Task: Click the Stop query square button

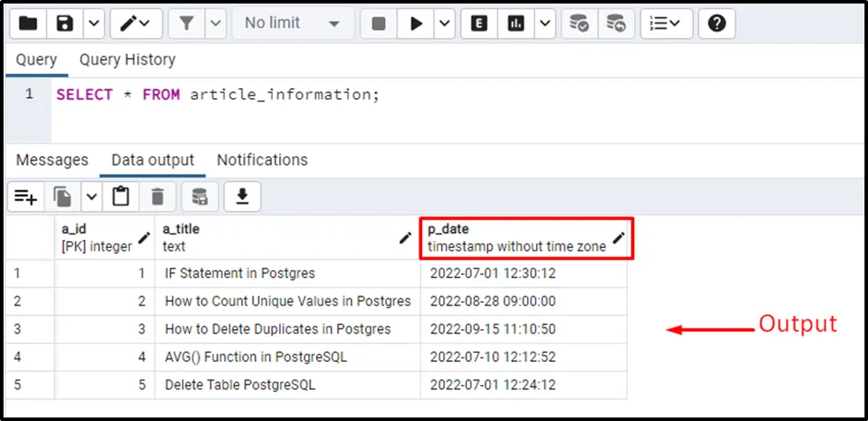Action: pos(379,24)
